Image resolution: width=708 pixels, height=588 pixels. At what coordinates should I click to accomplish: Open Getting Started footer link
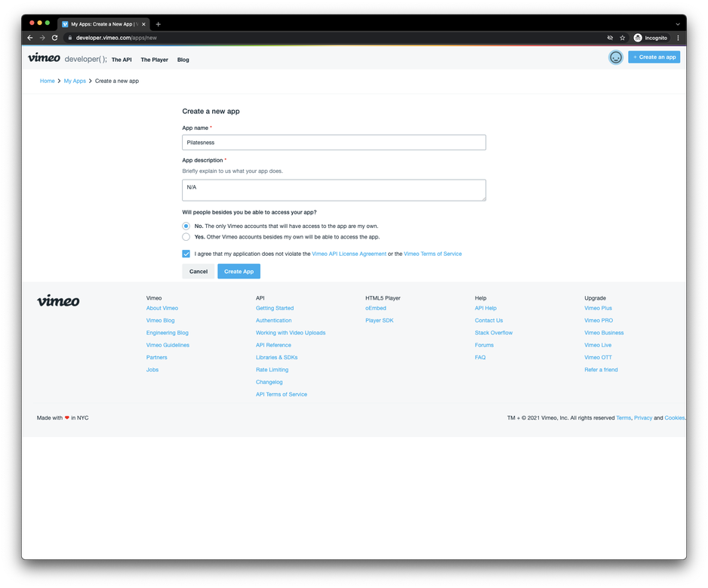[275, 308]
